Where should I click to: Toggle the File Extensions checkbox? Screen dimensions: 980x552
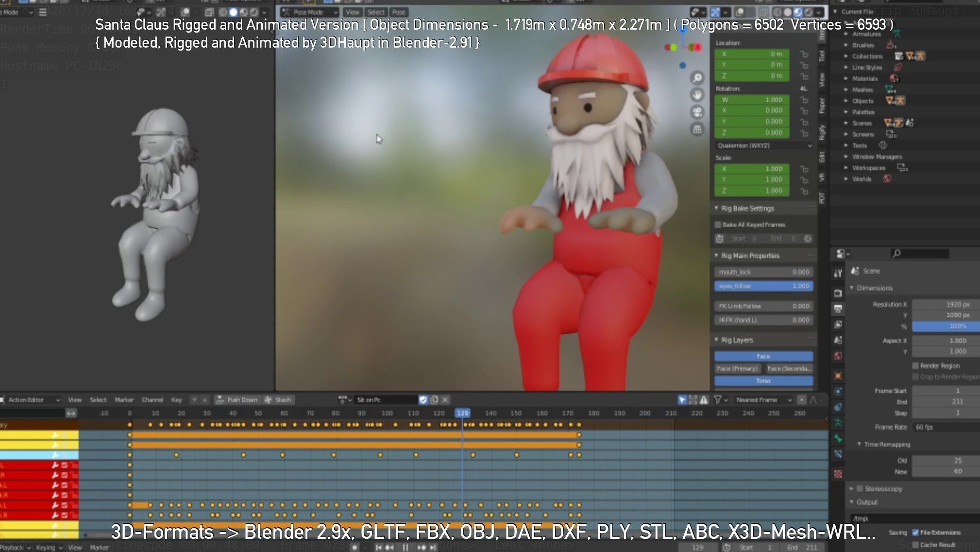915,533
